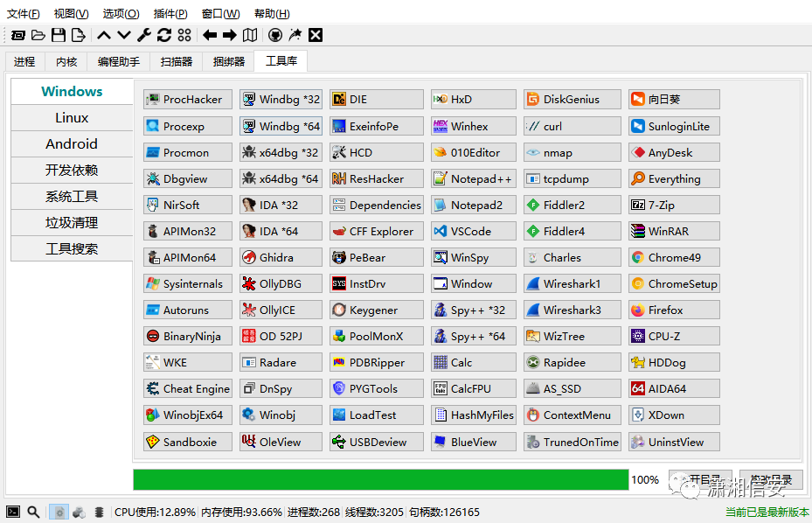Launch USBDeview utility
812x523 pixels.
[x=377, y=442]
